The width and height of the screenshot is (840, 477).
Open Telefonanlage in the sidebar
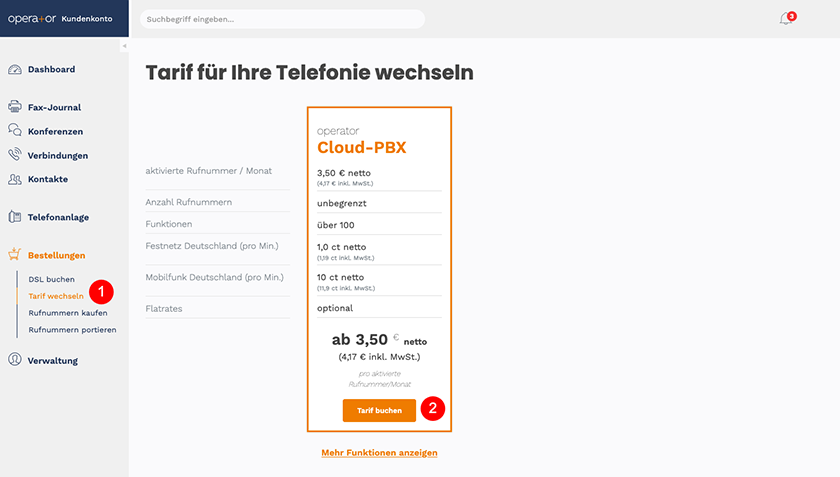click(58, 217)
